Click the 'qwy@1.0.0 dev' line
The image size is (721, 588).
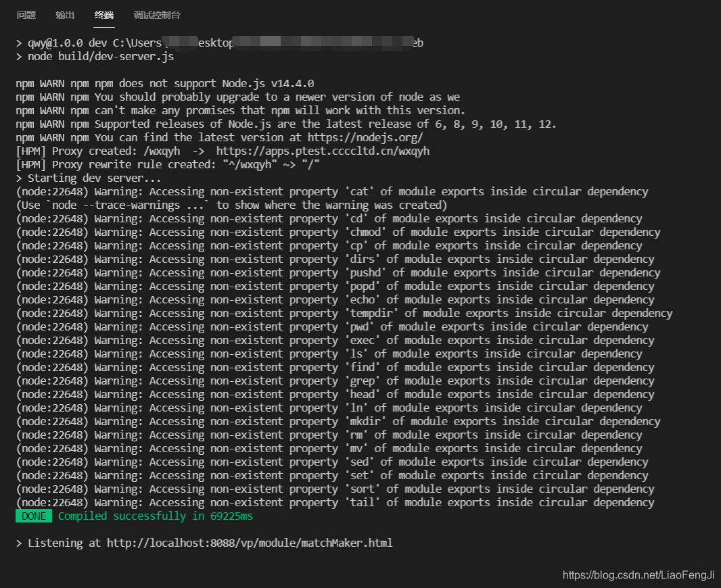coord(219,43)
